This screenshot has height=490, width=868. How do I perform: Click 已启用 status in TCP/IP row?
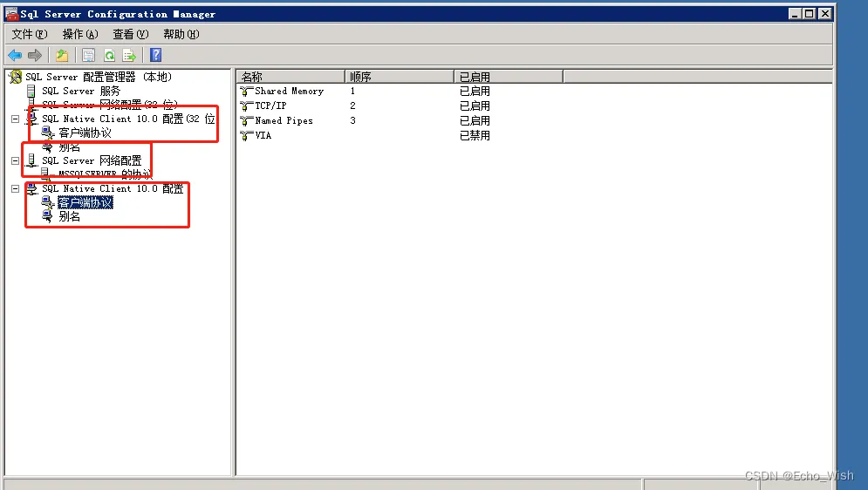point(475,105)
